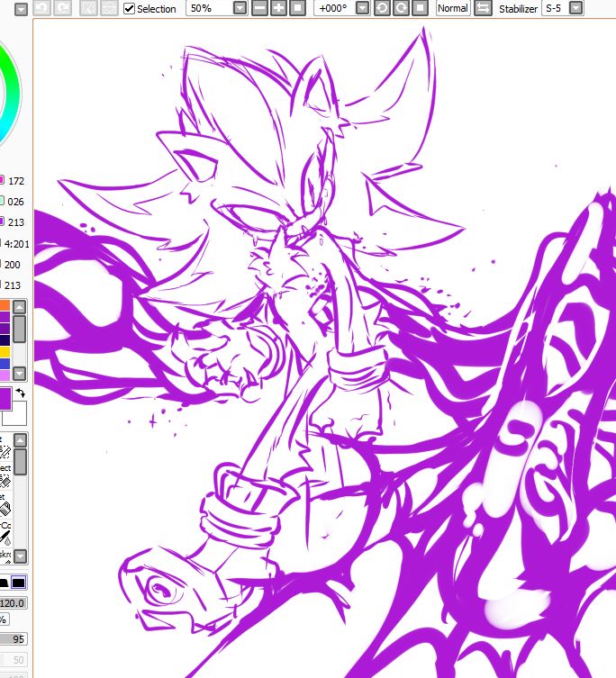Viewport: 616px width, 678px height.
Task: Pick the yellow swatch in the palette
Action: (x=5, y=352)
